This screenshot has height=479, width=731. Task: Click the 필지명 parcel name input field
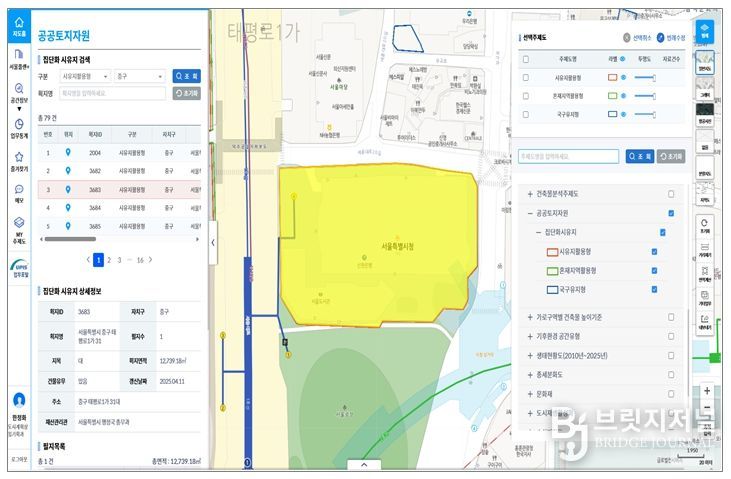pyautogui.click(x=112, y=93)
